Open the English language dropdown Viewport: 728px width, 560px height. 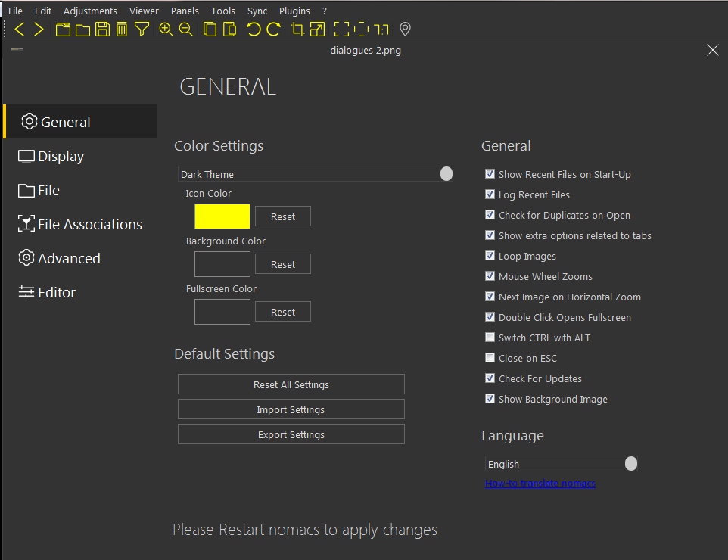pyautogui.click(x=562, y=463)
